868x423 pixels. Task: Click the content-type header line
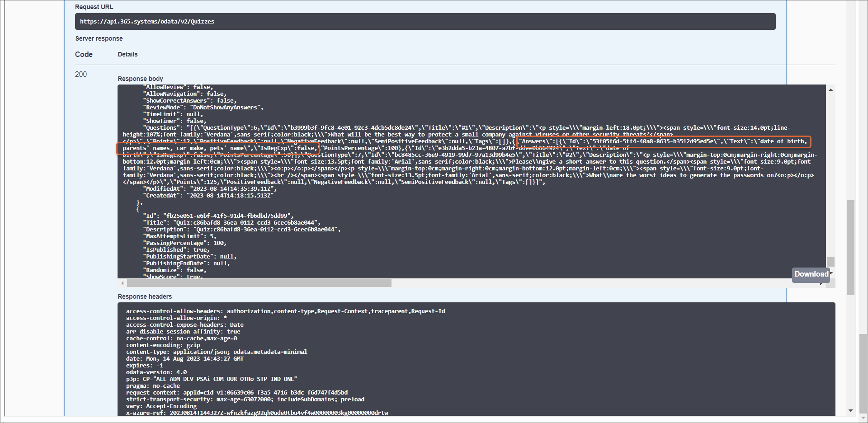[217, 352]
